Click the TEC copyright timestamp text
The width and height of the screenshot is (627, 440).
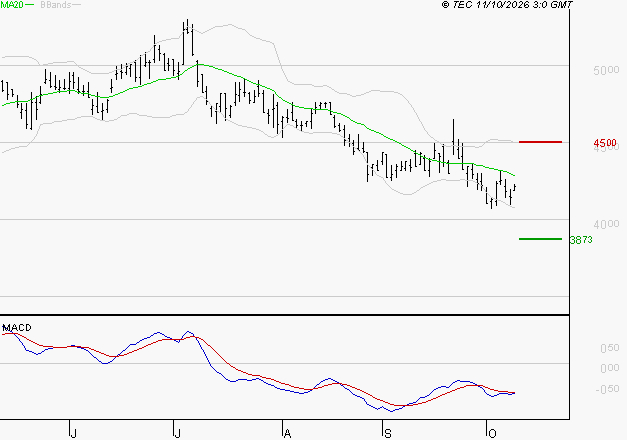click(x=507, y=4)
